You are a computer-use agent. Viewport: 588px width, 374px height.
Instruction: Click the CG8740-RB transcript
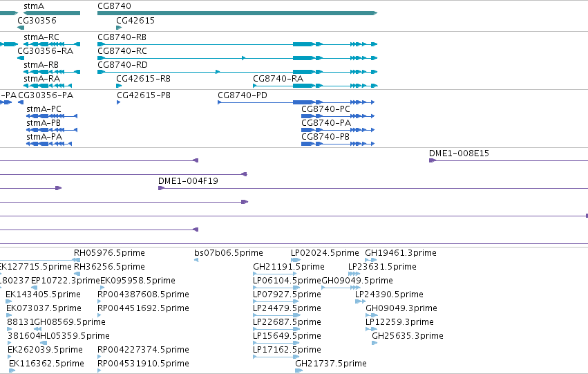(237, 44)
